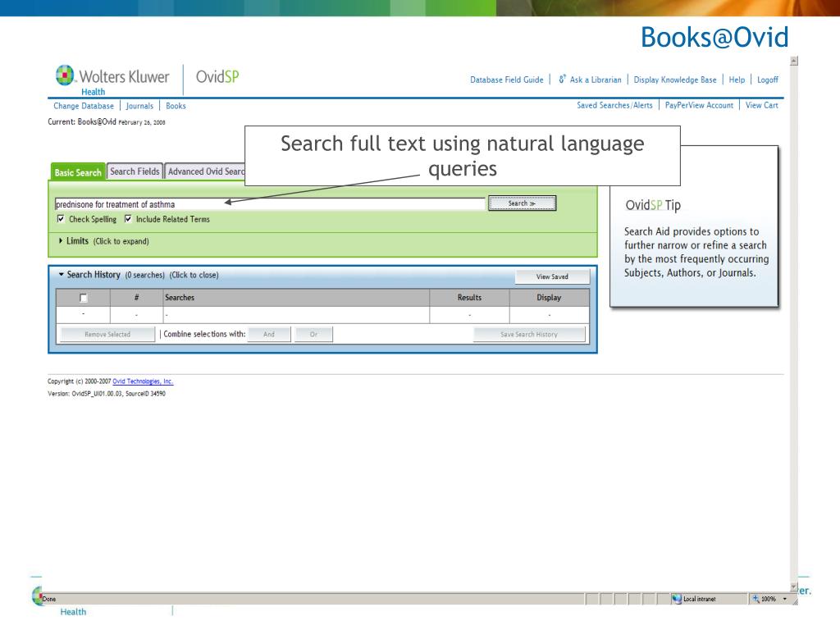Click the Logoff link

tap(768, 80)
